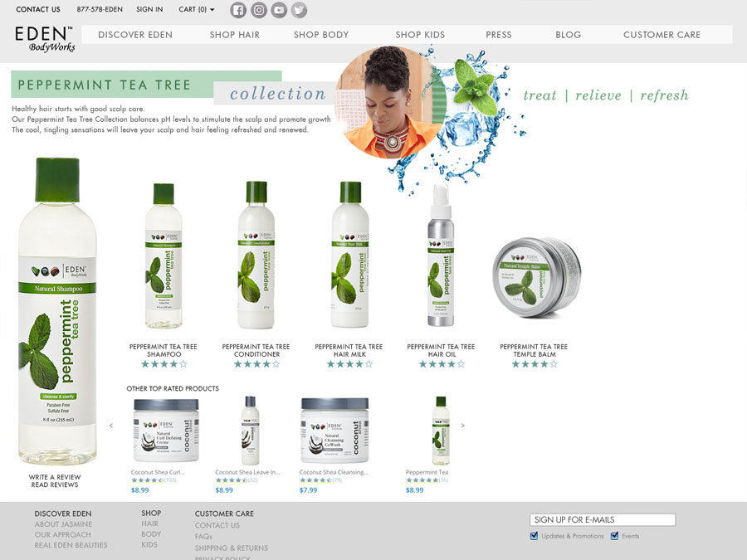Open the Twitter social icon
The height and width of the screenshot is (560, 747).
pyautogui.click(x=299, y=10)
